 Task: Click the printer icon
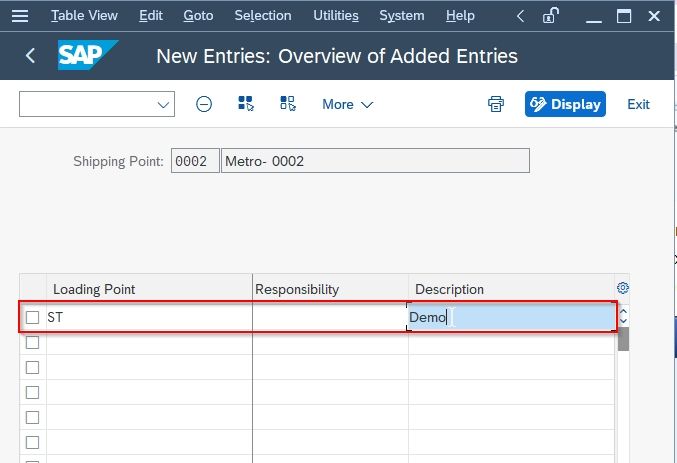[496, 104]
